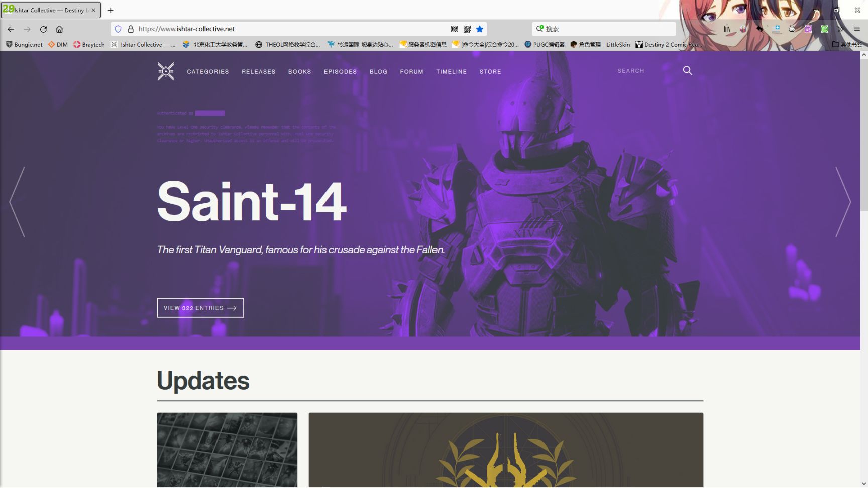This screenshot has height=488, width=868.
Task: Open the TIMELINE nav item
Action: point(451,72)
